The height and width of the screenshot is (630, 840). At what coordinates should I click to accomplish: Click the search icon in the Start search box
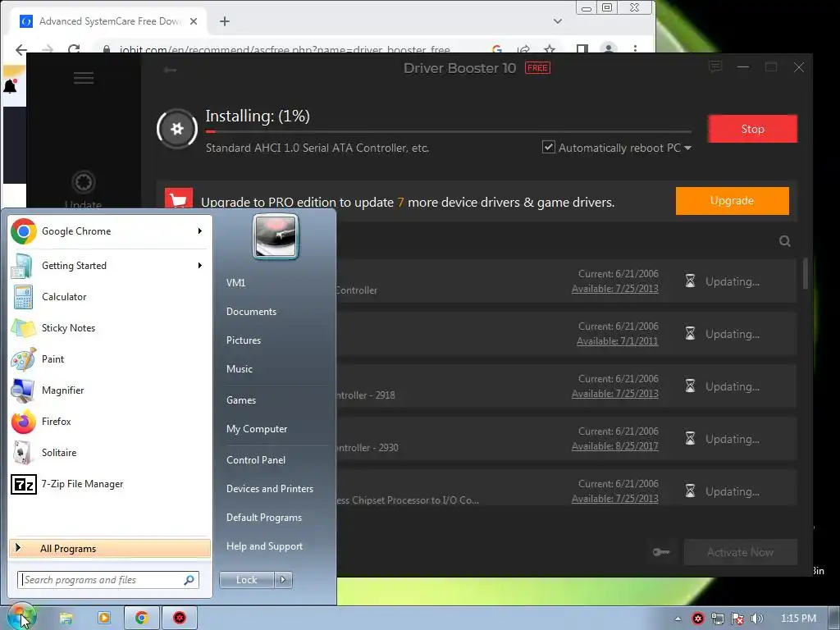[x=189, y=580]
